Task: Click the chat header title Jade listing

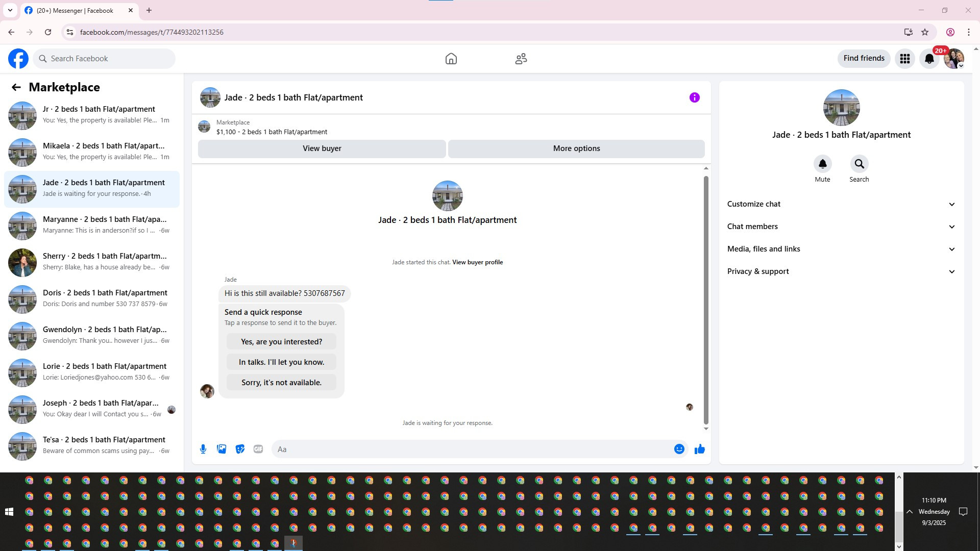Action: pos(293,97)
